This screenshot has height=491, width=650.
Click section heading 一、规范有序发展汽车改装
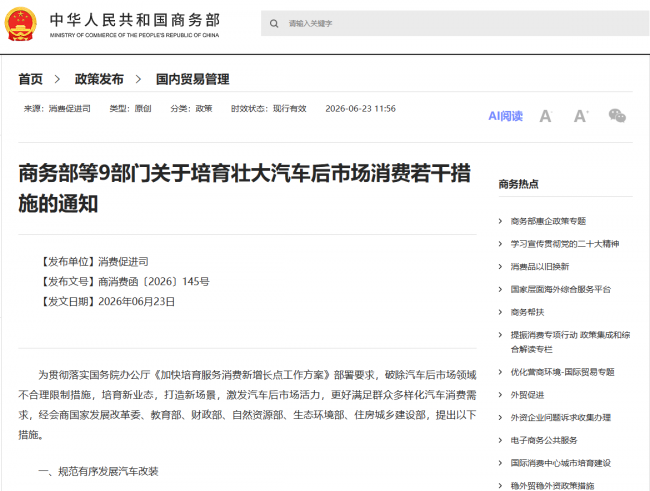coord(98,472)
